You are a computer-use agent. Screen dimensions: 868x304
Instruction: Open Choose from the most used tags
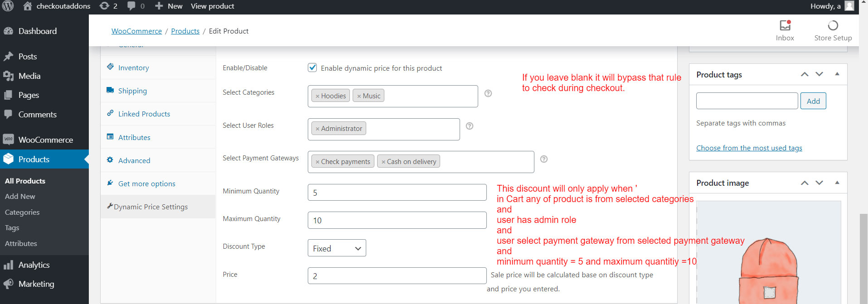pos(749,148)
